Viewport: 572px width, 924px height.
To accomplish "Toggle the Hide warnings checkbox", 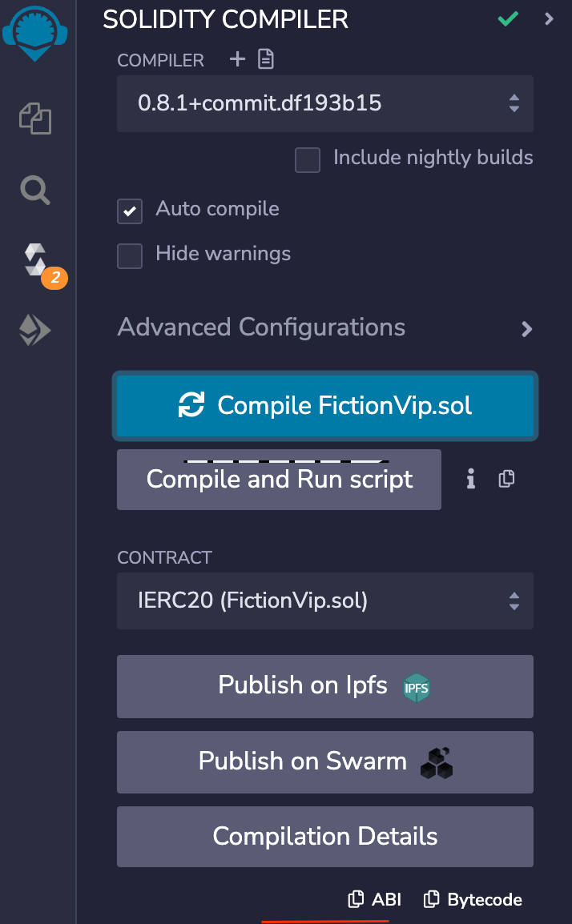I will 130,256.
